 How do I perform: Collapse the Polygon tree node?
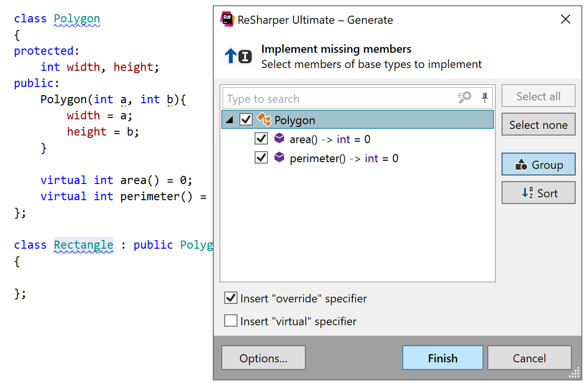coord(229,120)
